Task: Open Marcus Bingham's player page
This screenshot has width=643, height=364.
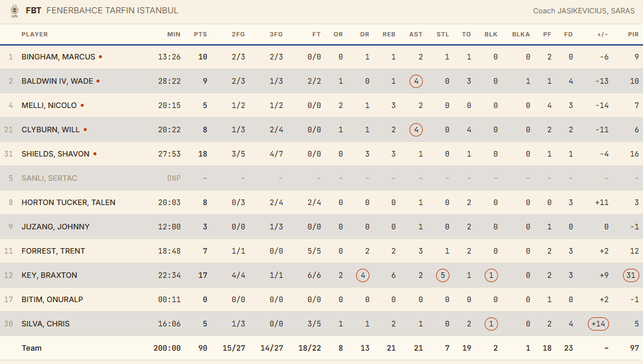Action: (58, 57)
